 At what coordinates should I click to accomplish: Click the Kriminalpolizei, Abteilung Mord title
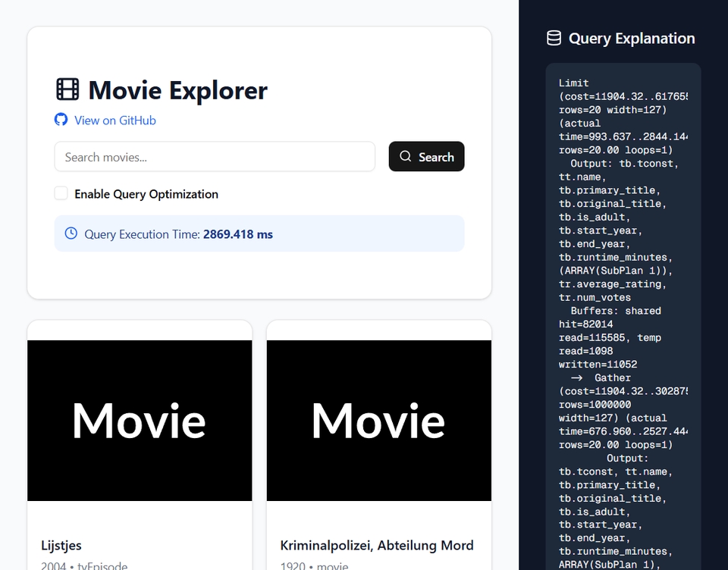[x=377, y=546]
